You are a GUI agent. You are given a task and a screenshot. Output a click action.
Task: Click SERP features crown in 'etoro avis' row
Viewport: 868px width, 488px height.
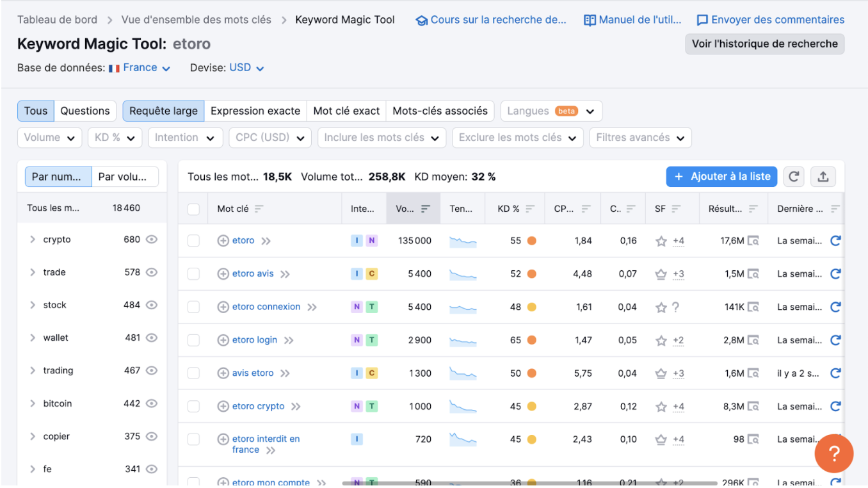(x=661, y=274)
